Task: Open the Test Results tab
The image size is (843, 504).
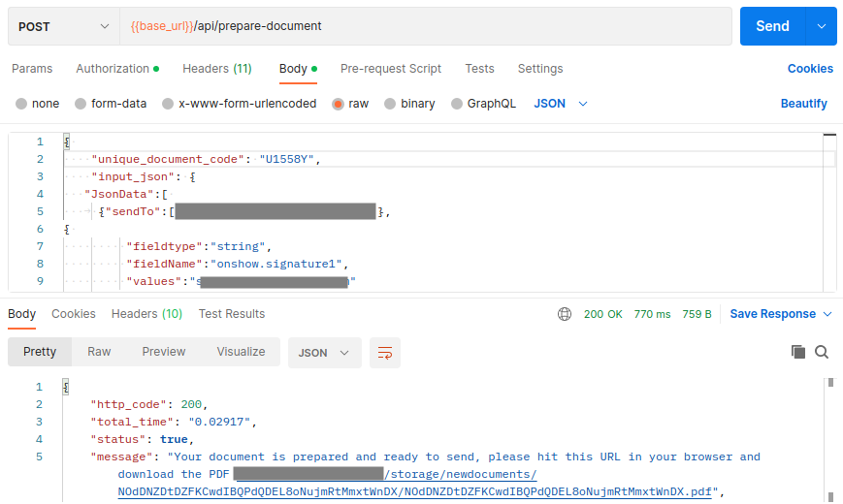Action: (x=232, y=314)
